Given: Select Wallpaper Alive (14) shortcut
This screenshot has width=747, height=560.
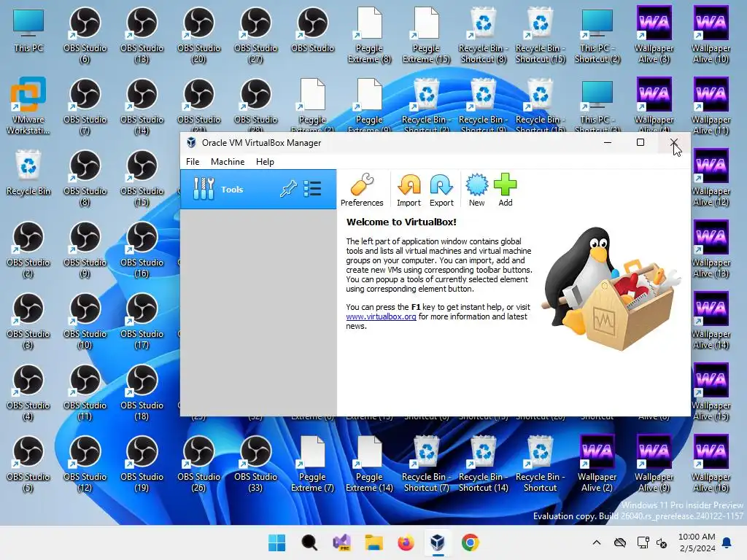Looking at the screenshot, I should point(711,321).
